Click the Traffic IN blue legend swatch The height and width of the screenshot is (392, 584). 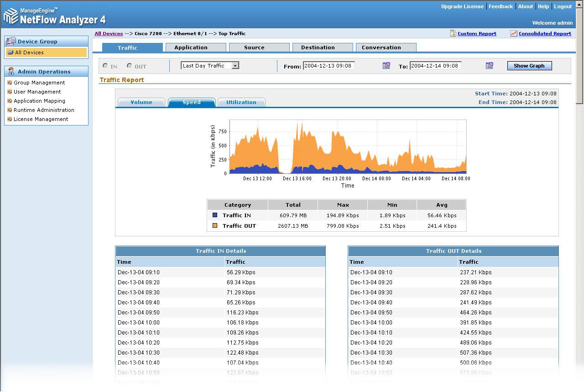click(215, 215)
